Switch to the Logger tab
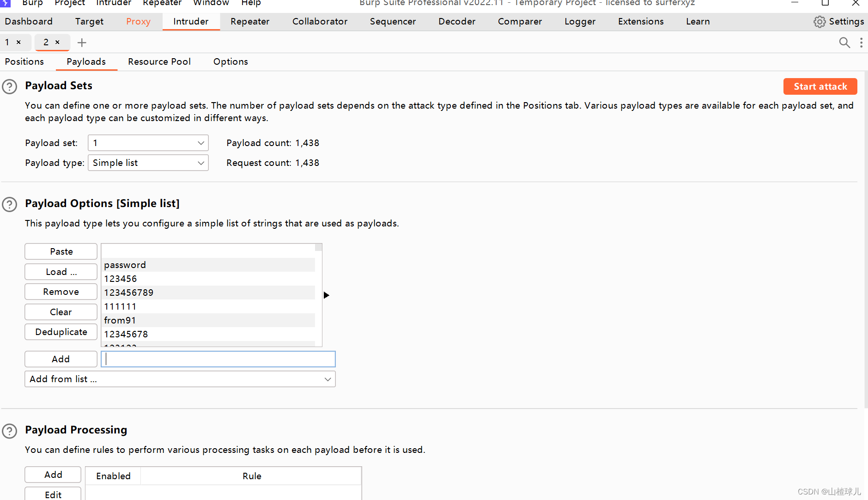868x500 pixels. click(580, 21)
